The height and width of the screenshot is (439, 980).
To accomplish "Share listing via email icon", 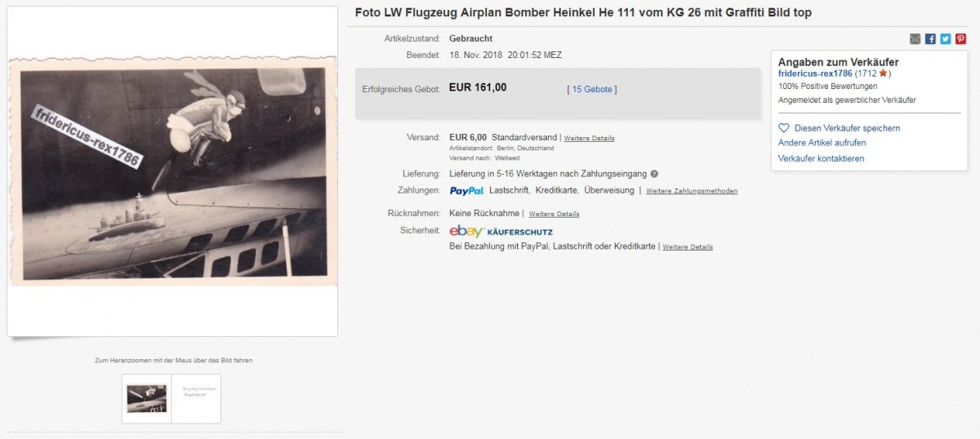I will point(915,39).
